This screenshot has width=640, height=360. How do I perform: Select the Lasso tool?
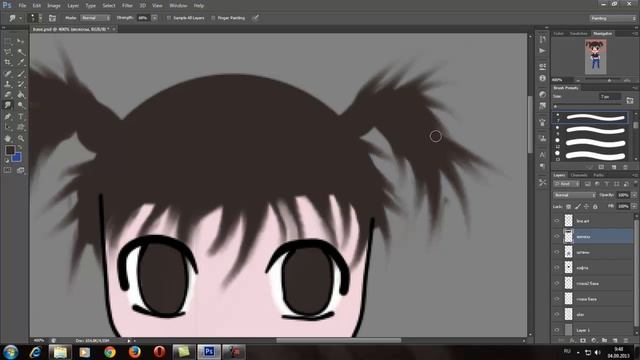[x=8, y=52]
